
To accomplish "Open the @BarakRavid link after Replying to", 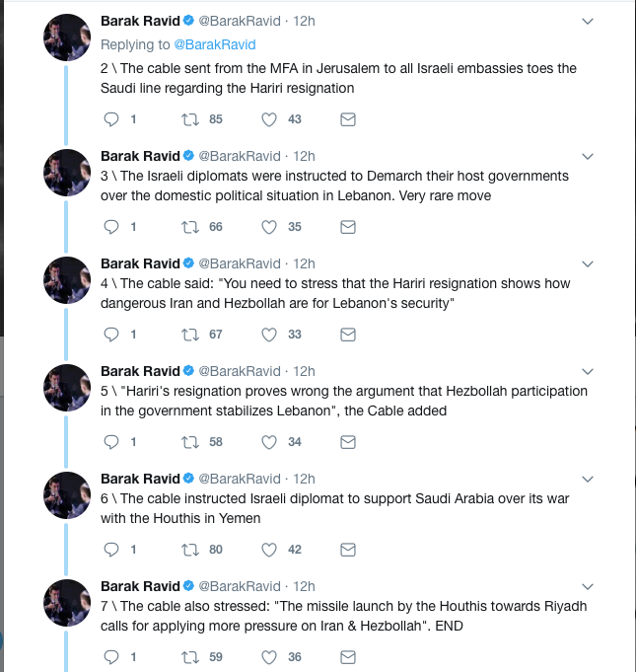I will tap(215, 44).
